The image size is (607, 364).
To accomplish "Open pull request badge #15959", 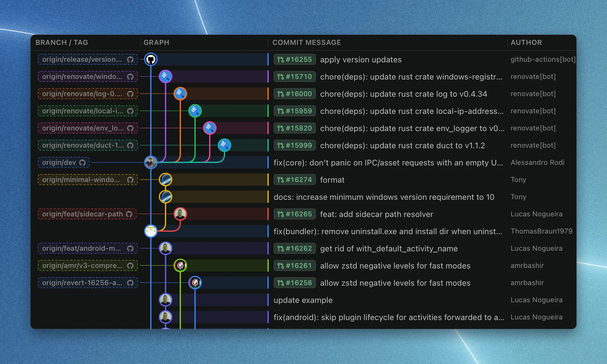I will click(x=294, y=111).
